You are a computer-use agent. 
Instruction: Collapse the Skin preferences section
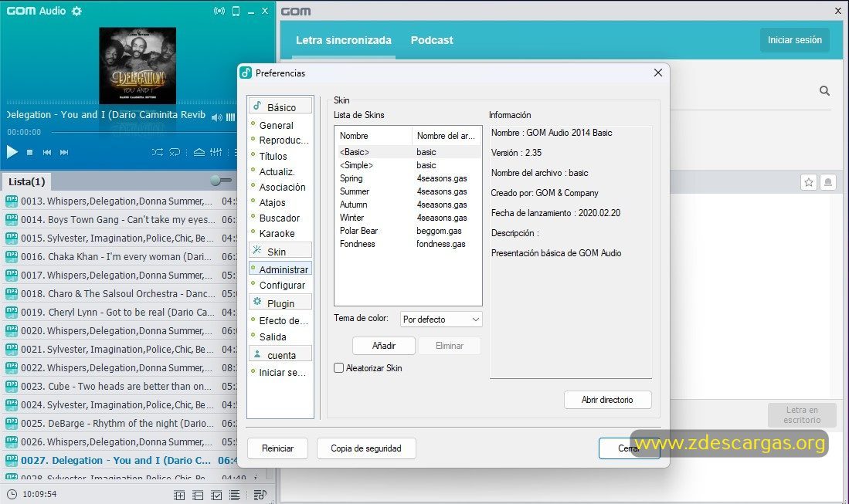280,251
